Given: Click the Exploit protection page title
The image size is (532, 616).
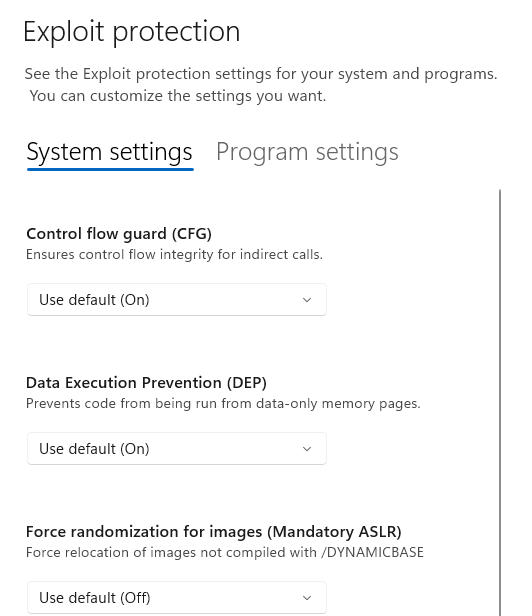Looking at the screenshot, I should (x=132, y=32).
